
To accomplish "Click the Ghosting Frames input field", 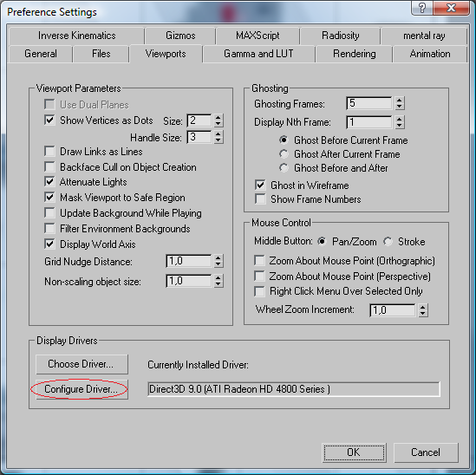I will click(x=368, y=103).
